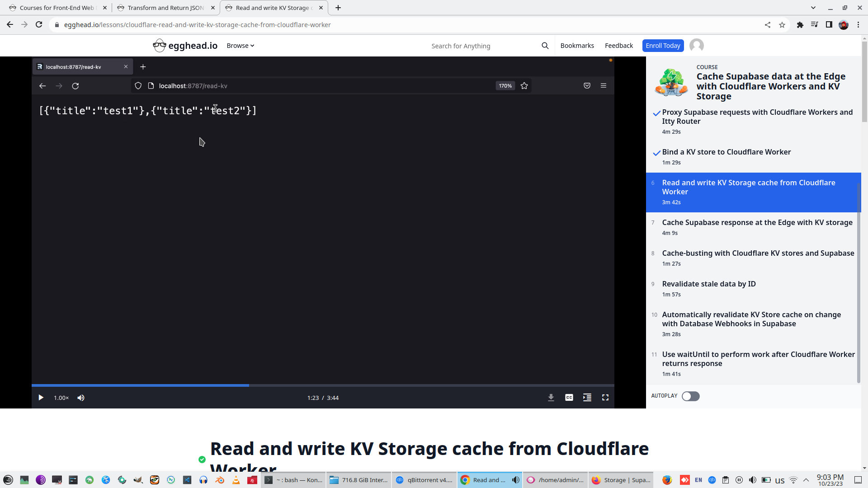868x488 pixels.
Task: Open the user avatar profile icon
Action: [696, 46]
